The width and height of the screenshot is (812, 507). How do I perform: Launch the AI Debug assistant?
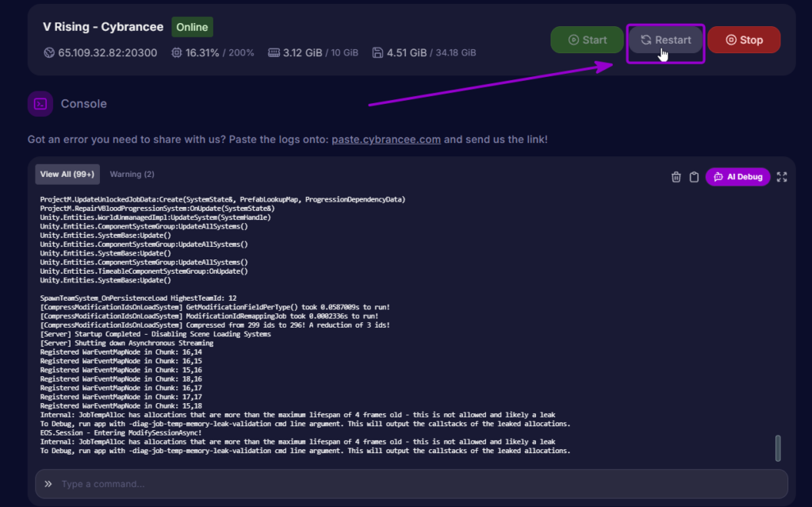tap(738, 177)
